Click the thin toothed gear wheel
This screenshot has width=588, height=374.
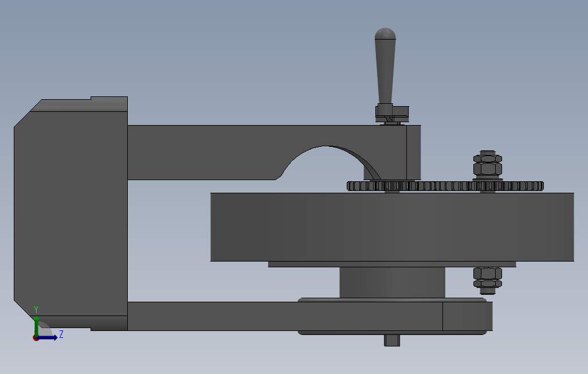pyautogui.click(x=445, y=186)
